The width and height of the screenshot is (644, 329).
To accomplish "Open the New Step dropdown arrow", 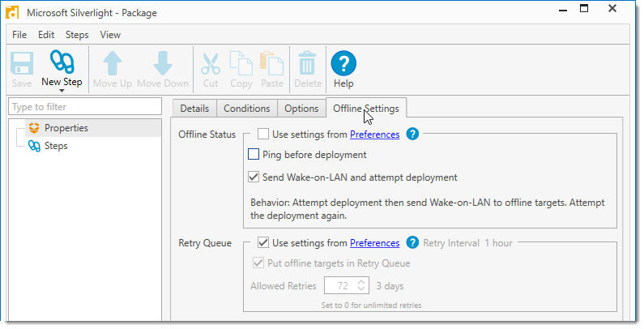I will [x=62, y=91].
